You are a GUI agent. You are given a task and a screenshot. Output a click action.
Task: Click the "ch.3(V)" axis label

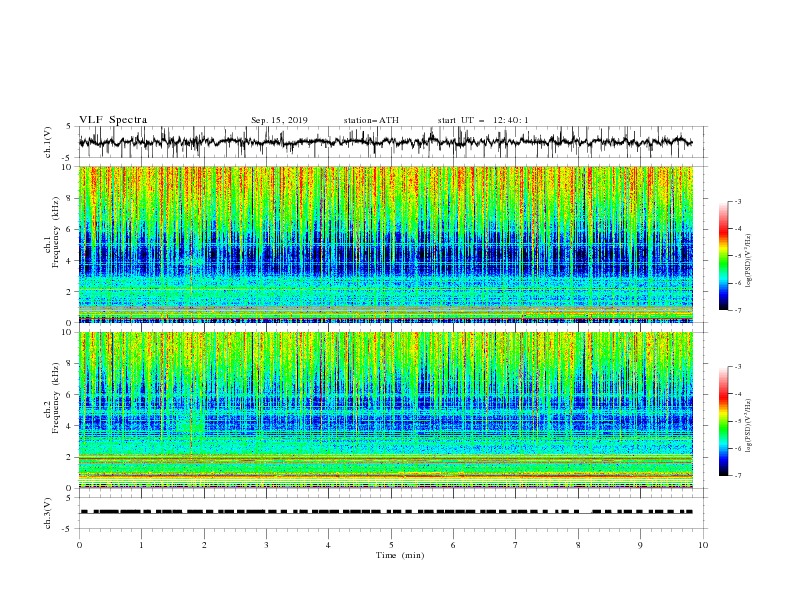[48, 513]
